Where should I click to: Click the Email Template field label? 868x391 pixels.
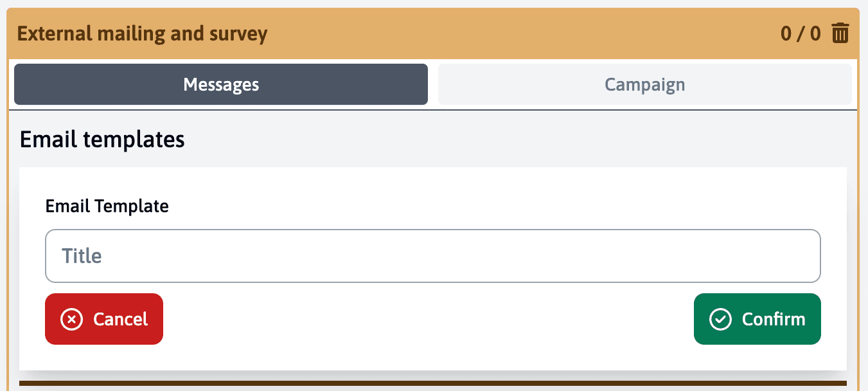point(107,206)
